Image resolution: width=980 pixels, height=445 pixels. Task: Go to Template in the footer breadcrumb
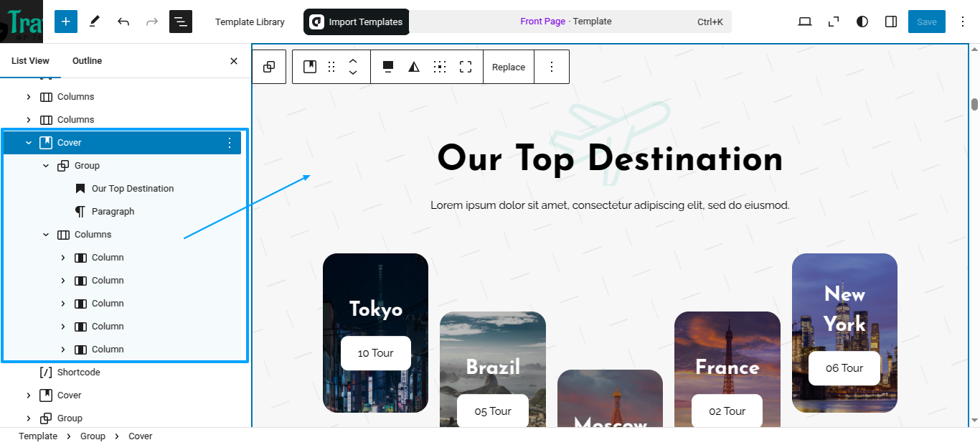click(38, 436)
